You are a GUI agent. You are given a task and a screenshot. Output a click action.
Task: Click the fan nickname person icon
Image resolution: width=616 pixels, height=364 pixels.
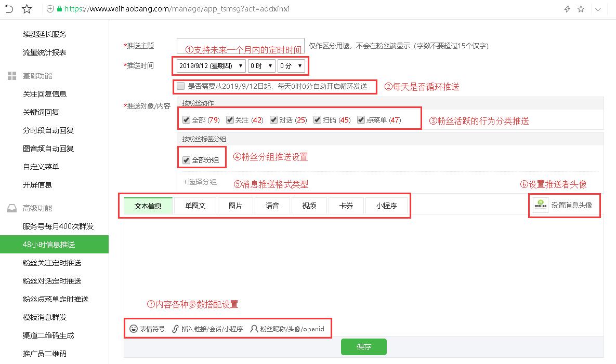[x=254, y=329]
